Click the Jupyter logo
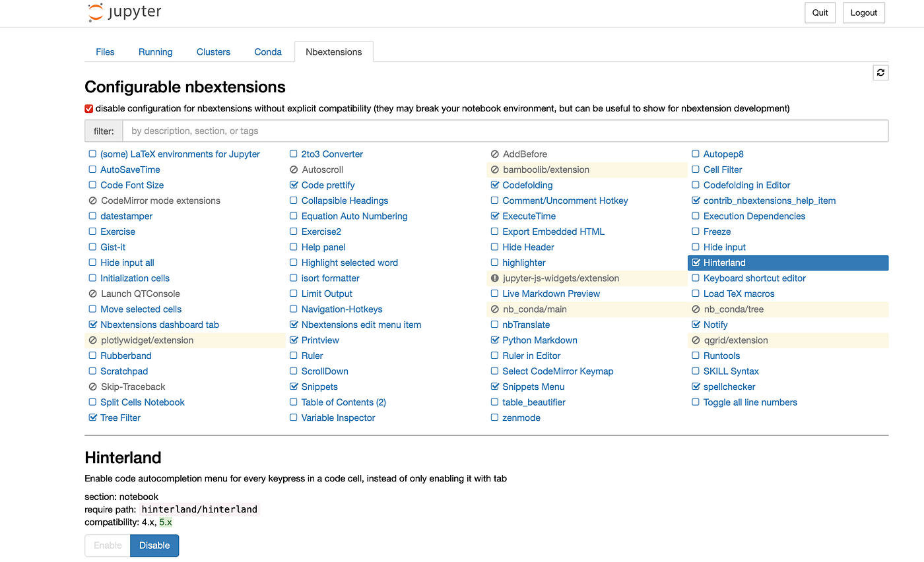Screen dimensions: 924x562 click(125, 12)
